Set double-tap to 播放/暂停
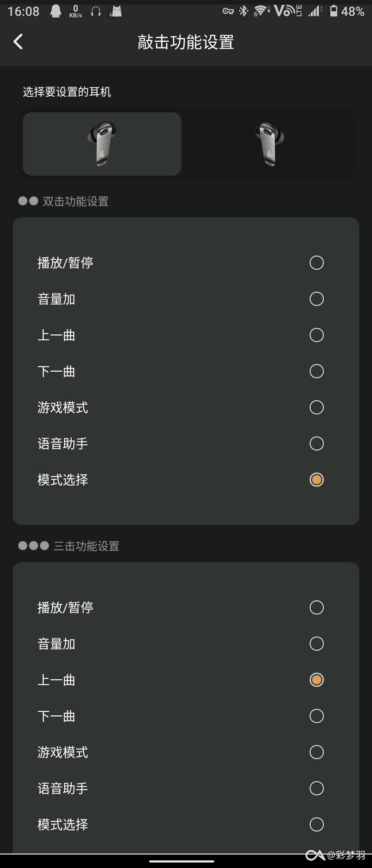The image size is (372, 868). (x=186, y=263)
